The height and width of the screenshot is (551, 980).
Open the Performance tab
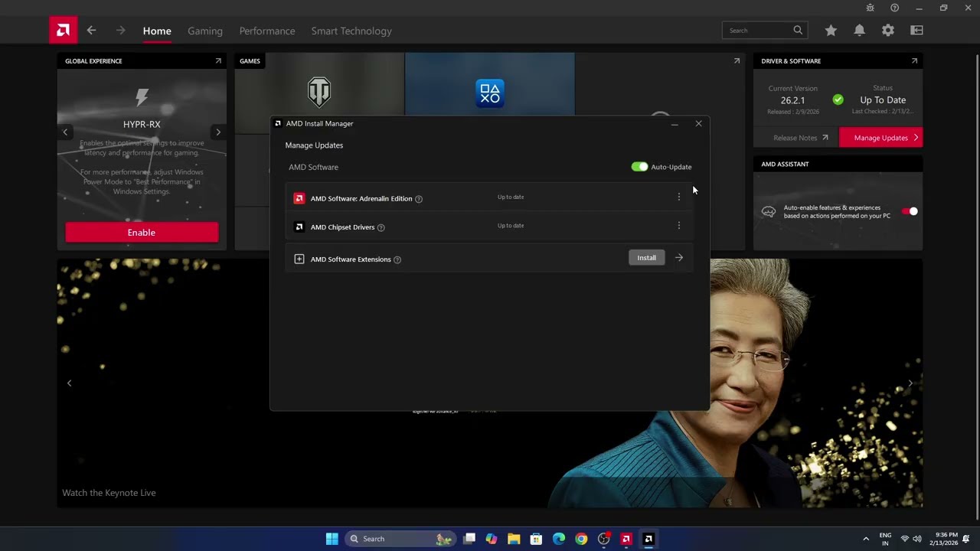point(267,31)
